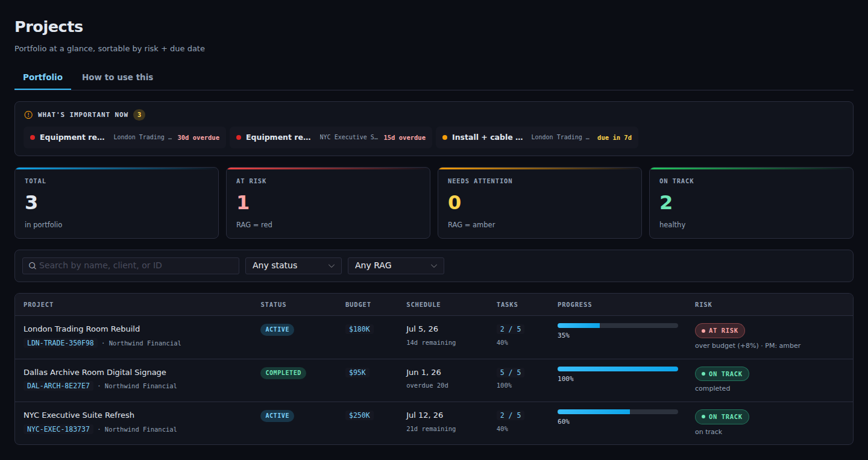Click the 100% progress bar
The image size is (868, 460).
pyautogui.click(x=618, y=369)
